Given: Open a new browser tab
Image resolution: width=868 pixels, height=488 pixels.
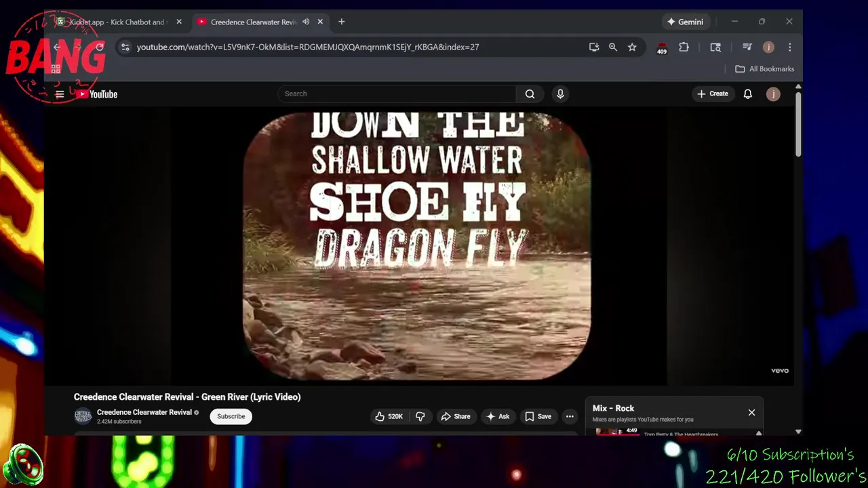Looking at the screenshot, I should click(342, 22).
